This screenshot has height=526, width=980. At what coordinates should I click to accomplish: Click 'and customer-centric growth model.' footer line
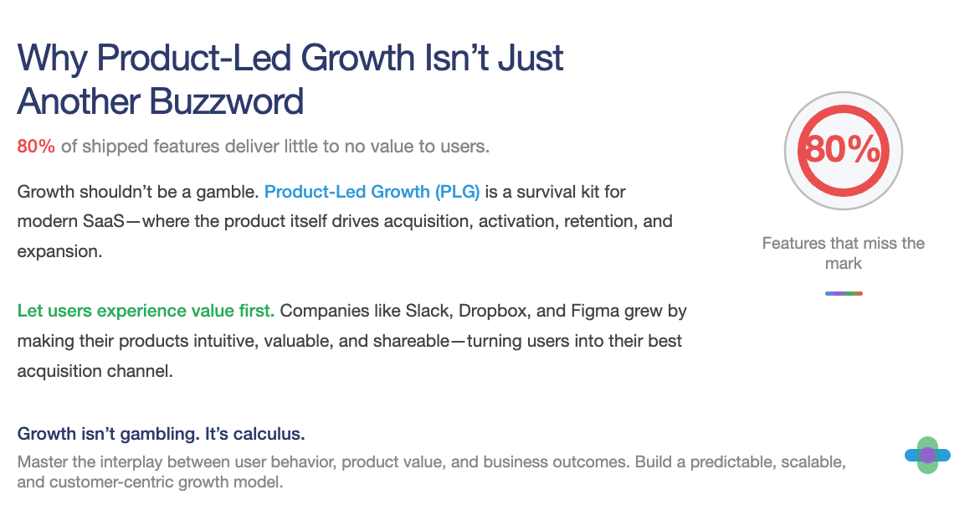point(150,482)
